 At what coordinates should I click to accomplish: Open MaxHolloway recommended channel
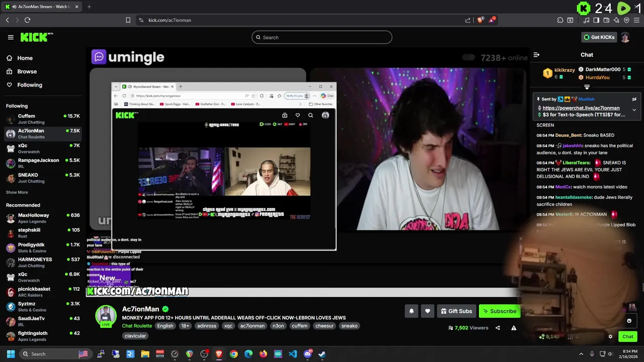(43, 218)
